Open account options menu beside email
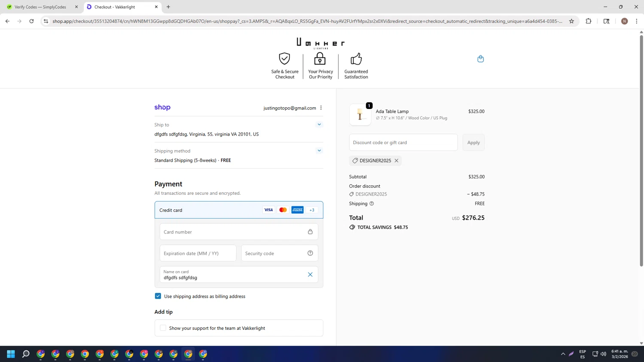The width and height of the screenshot is (644, 362). pyautogui.click(x=321, y=108)
